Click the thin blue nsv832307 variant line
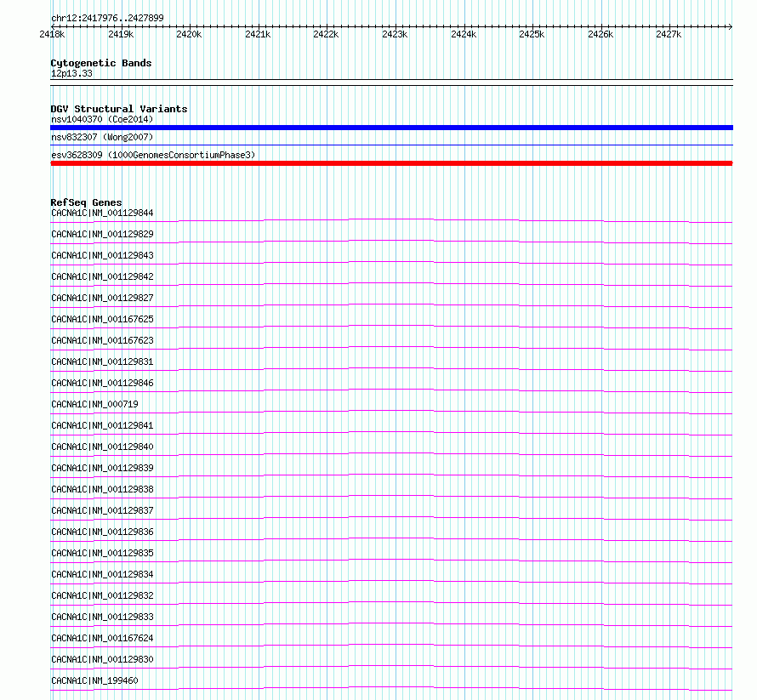This screenshot has width=757, height=700. 391,145
